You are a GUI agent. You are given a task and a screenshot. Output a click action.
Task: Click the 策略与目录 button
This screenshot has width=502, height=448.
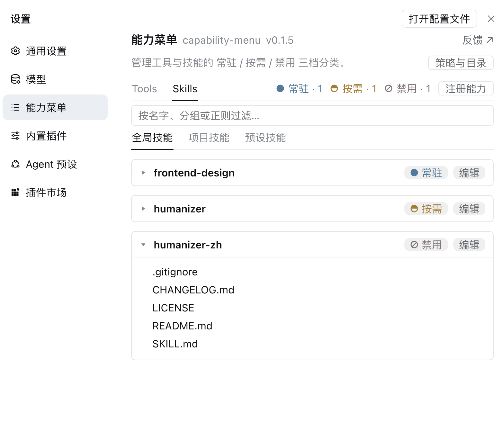point(461,63)
